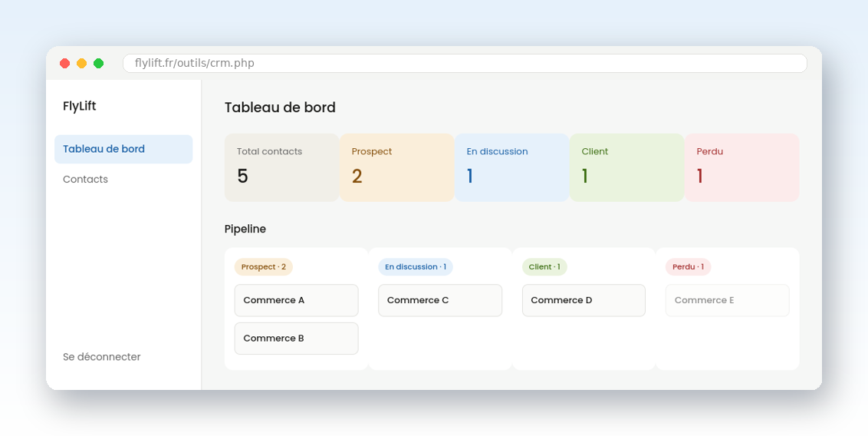
Task: Click the green maximize window button
Action: [x=99, y=63]
